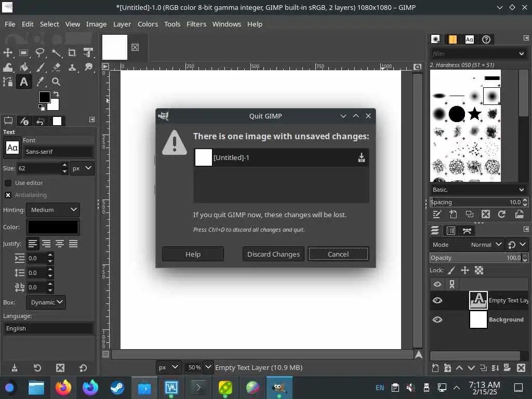This screenshot has height=399, width=532.
Task: Click the font Size input field
Action: [x=40, y=168]
